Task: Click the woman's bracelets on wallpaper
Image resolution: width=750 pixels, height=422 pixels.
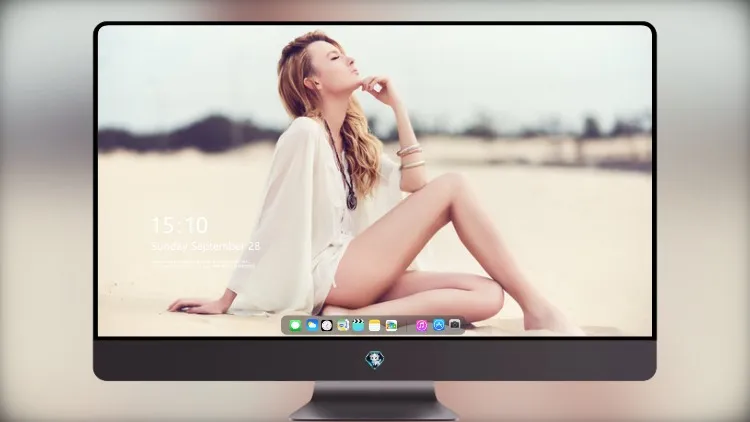Action: pyautogui.click(x=410, y=157)
